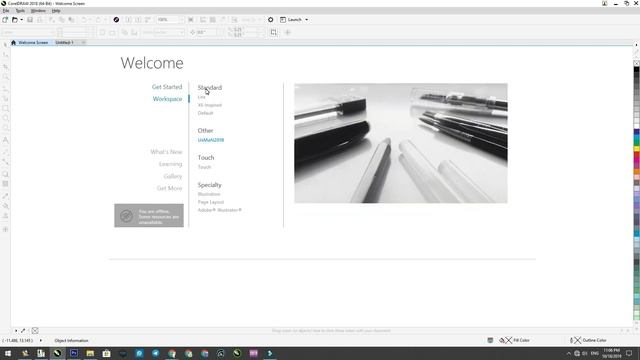Choose the X6 Inspired workspace
Screen dimensions: 640x360
tap(210, 105)
